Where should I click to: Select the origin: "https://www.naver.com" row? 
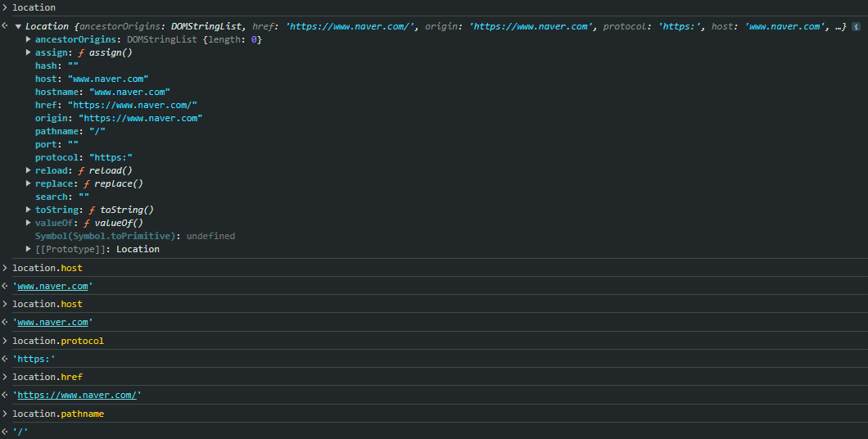[x=119, y=119]
